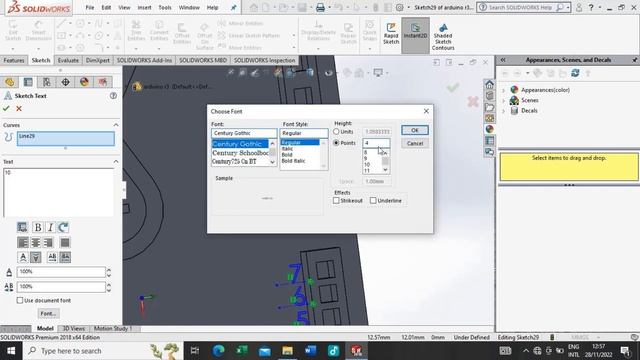640x360 pixels.
Task: Click OK in Choose Font dialog
Action: tap(415, 130)
